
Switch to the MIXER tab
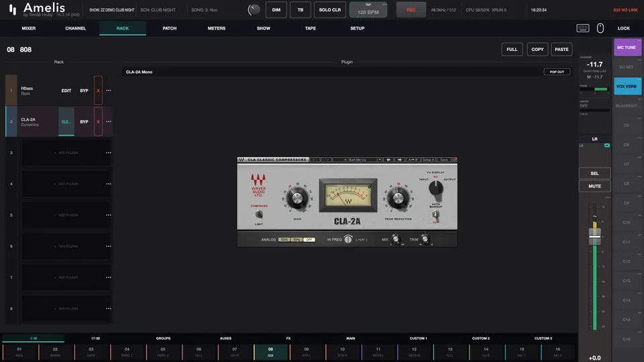(x=29, y=28)
